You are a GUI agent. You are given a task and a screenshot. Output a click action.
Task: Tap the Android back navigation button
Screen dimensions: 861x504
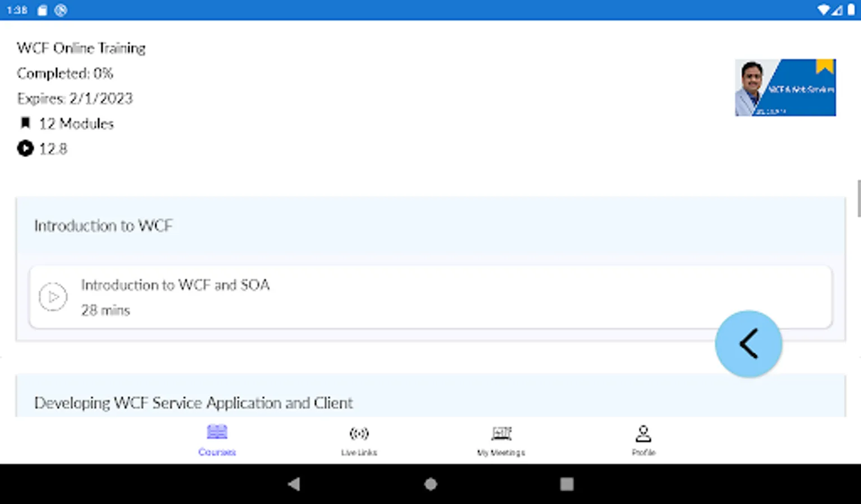click(294, 484)
